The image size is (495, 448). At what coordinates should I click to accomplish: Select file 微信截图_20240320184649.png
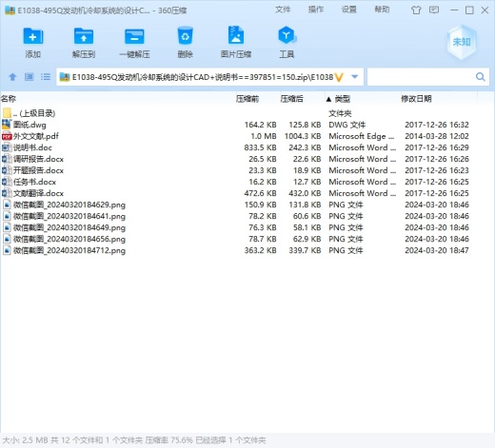tap(69, 227)
